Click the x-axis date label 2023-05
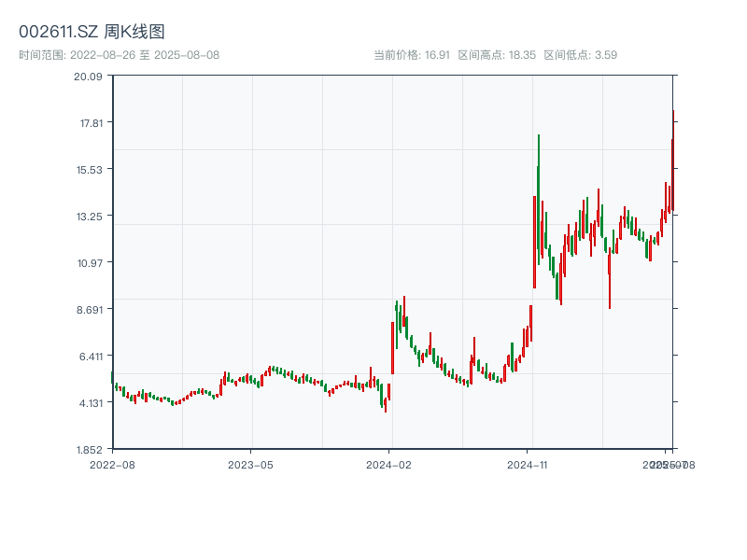Screen dimensions: 747x560 click(250, 465)
